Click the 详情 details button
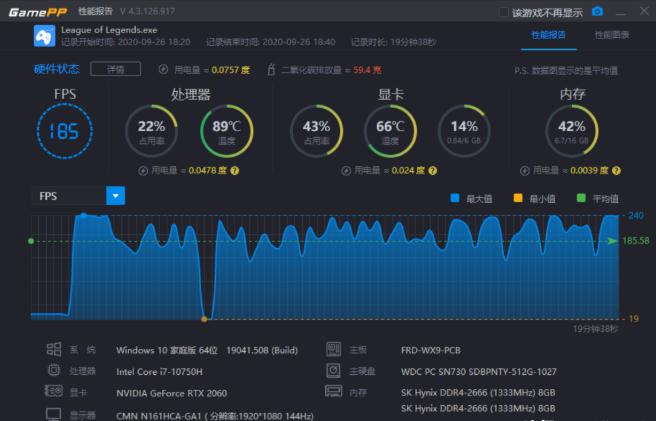Image resolution: width=656 pixels, height=421 pixels. tap(115, 69)
